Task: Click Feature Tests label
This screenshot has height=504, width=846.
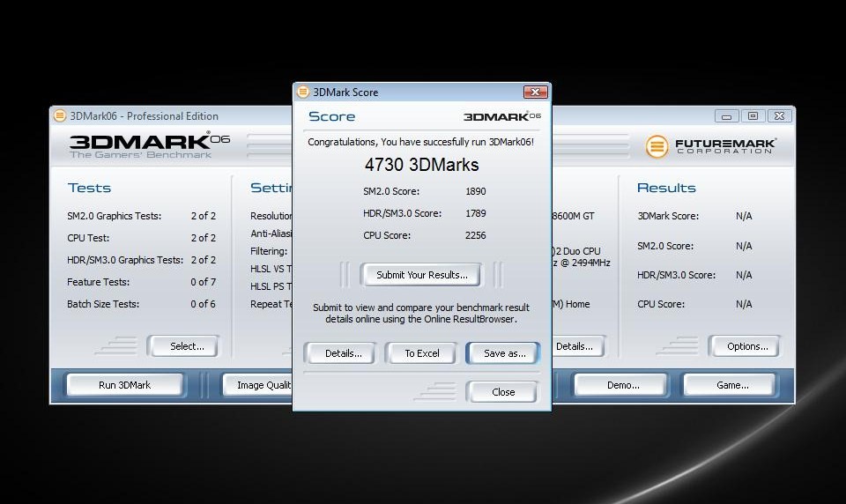Action: (x=98, y=282)
